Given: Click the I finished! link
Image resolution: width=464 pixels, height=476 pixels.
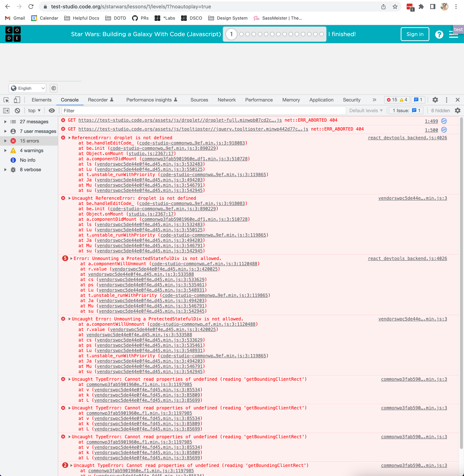Looking at the screenshot, I should pyautogui.click(x=342, y=34).
